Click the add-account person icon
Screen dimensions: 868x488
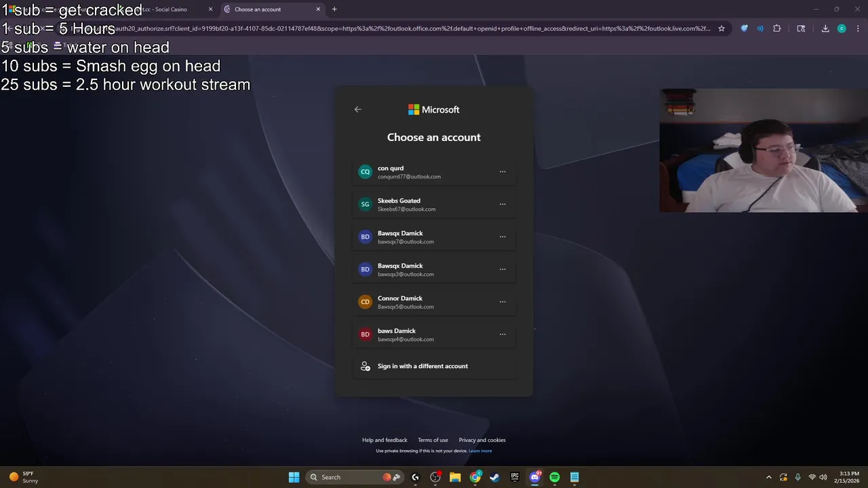pos(365,366)
